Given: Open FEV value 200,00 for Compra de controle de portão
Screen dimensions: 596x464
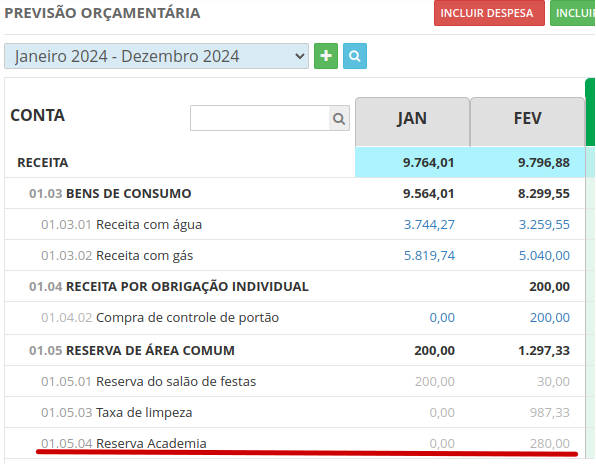Looking at the screenshot, I should (x=550, y=318).
